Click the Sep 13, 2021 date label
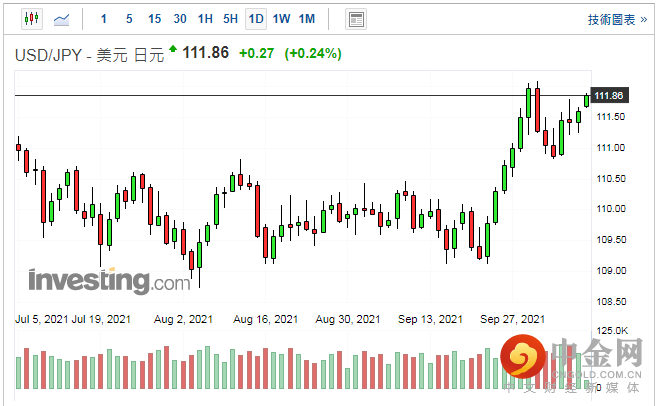This screenshot has height=406, width=657. click(430, 319)
